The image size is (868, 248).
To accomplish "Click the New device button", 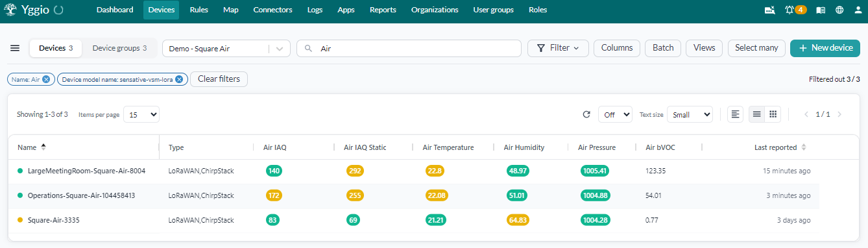I will (x=825, y=48).
